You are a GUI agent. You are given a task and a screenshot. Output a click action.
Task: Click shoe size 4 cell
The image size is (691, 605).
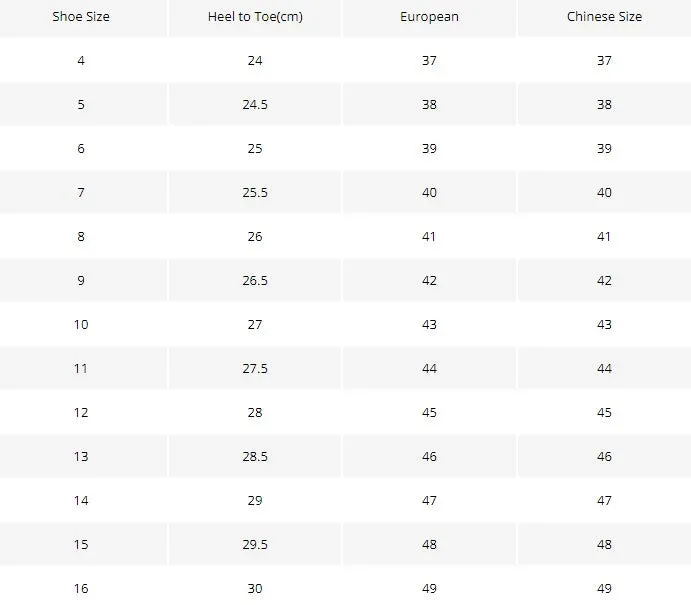[x=81, y=60]
